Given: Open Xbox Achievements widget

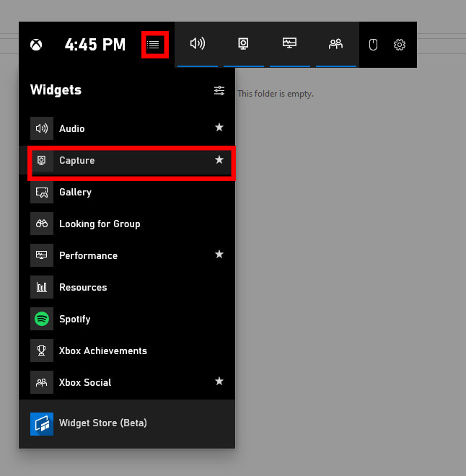Looking at the screenshot, I should 102,351.
